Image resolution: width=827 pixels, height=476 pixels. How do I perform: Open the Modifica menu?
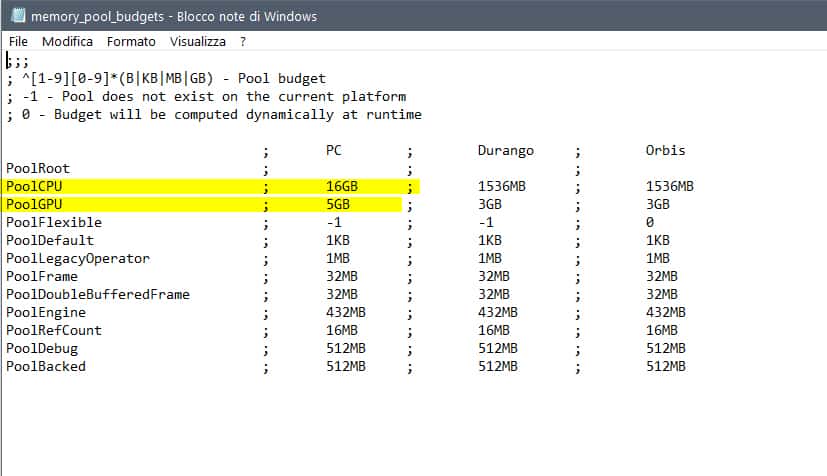click(x=67, y=41)
